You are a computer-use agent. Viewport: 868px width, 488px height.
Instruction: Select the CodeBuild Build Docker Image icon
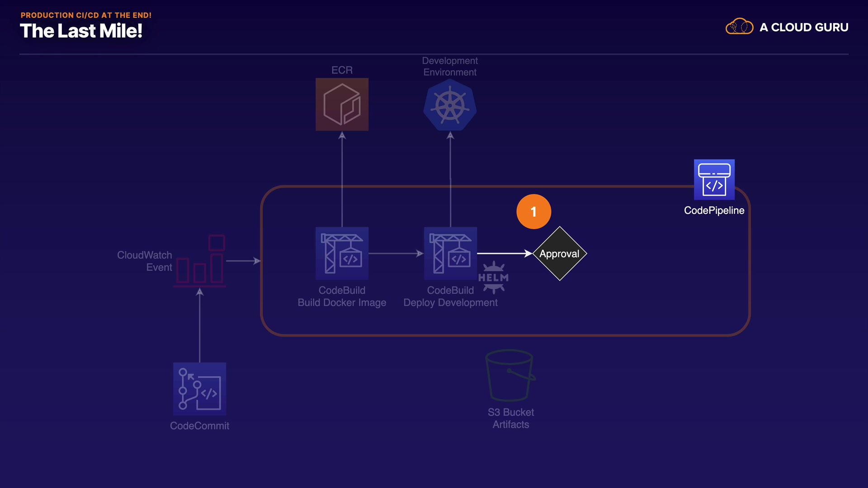(342, 253)
